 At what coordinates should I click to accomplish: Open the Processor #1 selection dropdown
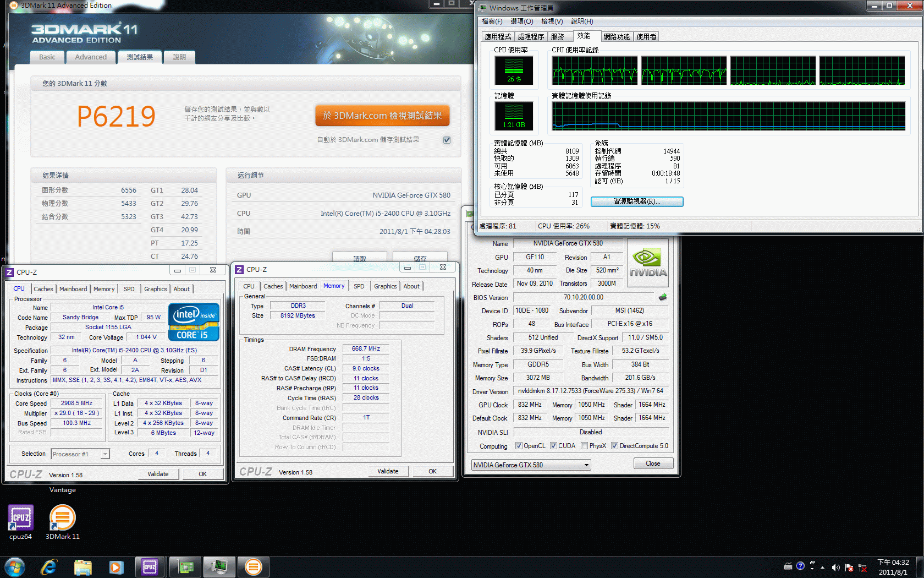80,454
